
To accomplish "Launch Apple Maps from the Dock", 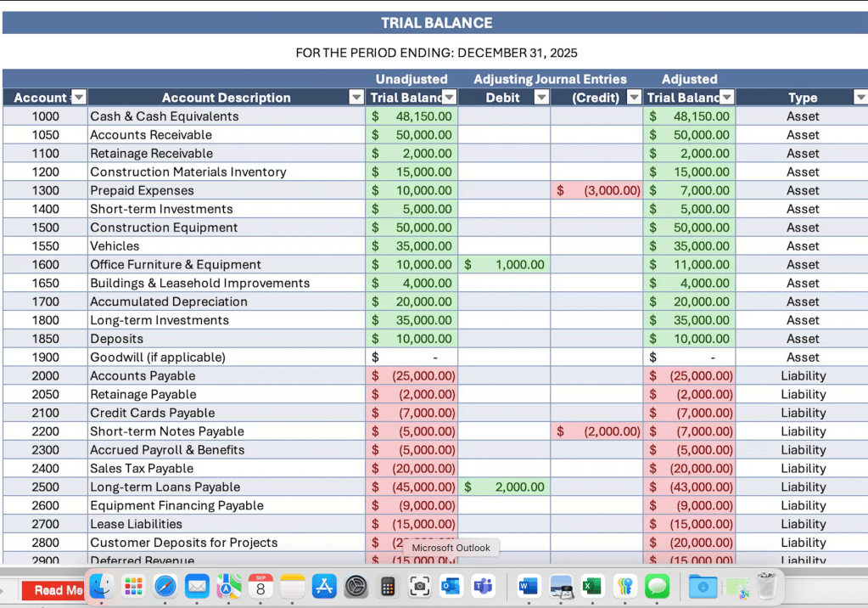I will point(227,586).
